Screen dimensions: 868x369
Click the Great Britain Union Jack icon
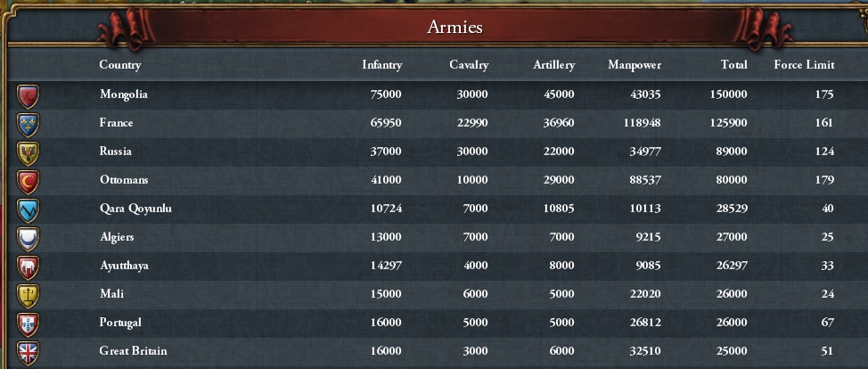click(28, 351)
